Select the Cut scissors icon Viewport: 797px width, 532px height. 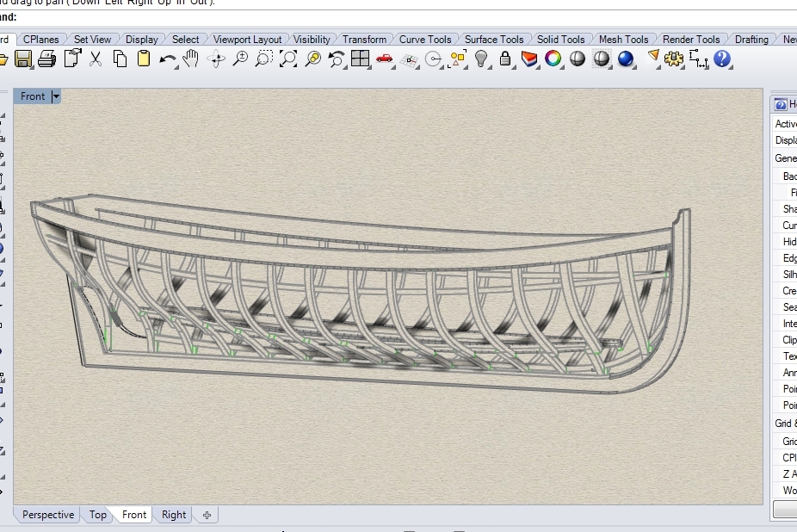(x=96, y=59)
